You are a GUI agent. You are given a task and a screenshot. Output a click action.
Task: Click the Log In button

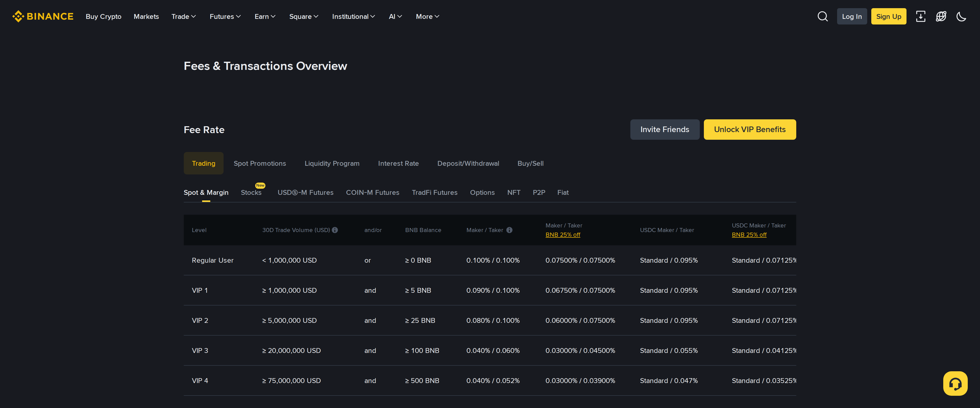tap(852, 16)
